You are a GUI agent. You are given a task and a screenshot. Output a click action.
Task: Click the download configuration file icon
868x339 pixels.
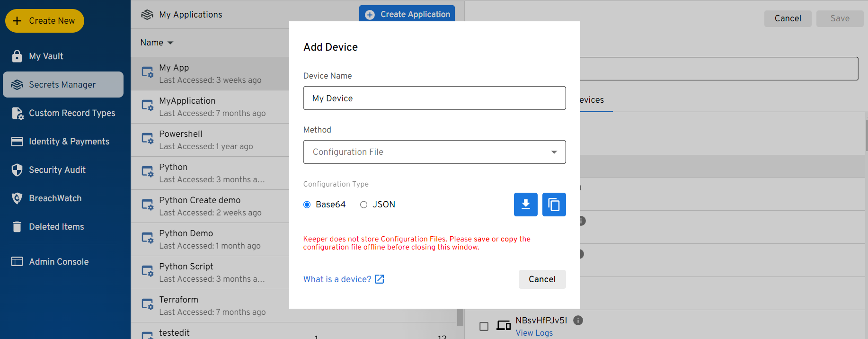[x=525, y=205]
